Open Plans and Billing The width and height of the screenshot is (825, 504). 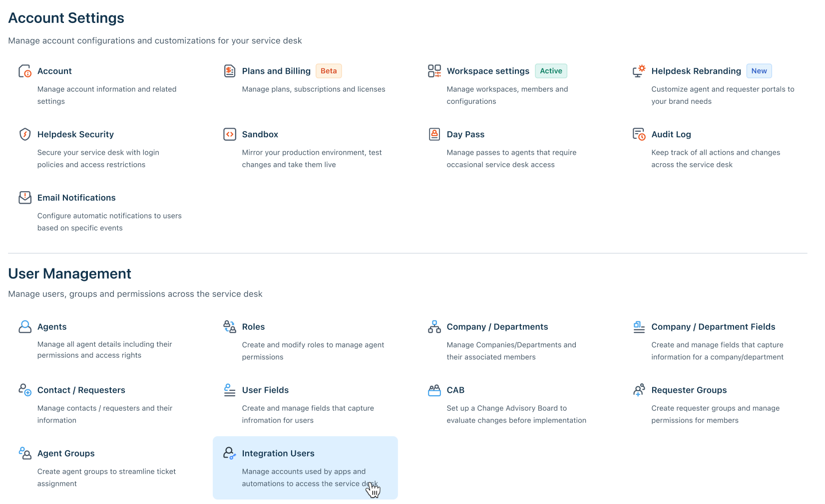click(x=276, y=71)
